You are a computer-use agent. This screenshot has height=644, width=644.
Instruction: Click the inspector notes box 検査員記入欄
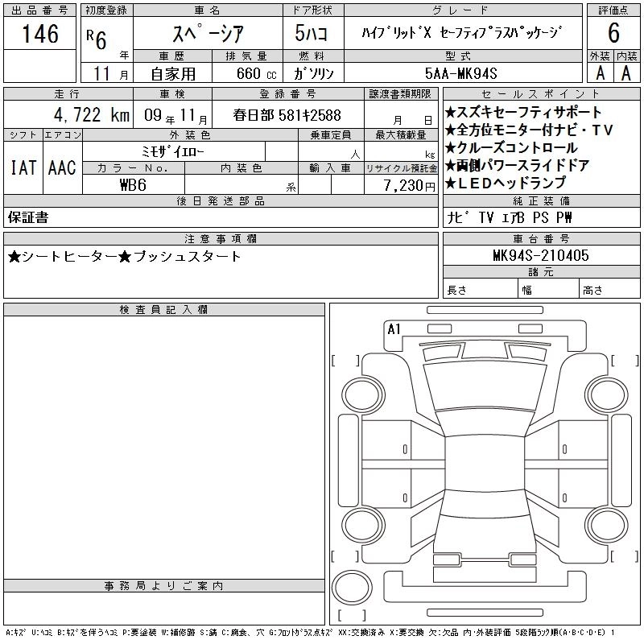(x=164, y=448)
